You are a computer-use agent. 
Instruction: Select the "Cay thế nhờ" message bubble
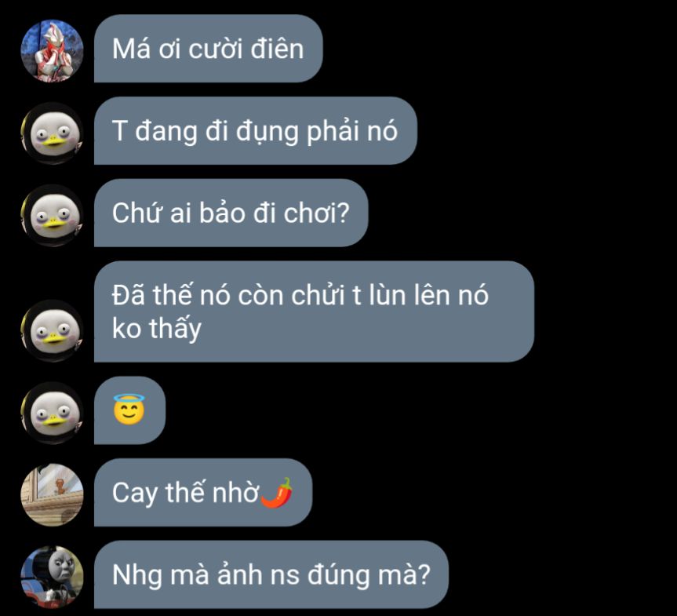coord(203,492)
